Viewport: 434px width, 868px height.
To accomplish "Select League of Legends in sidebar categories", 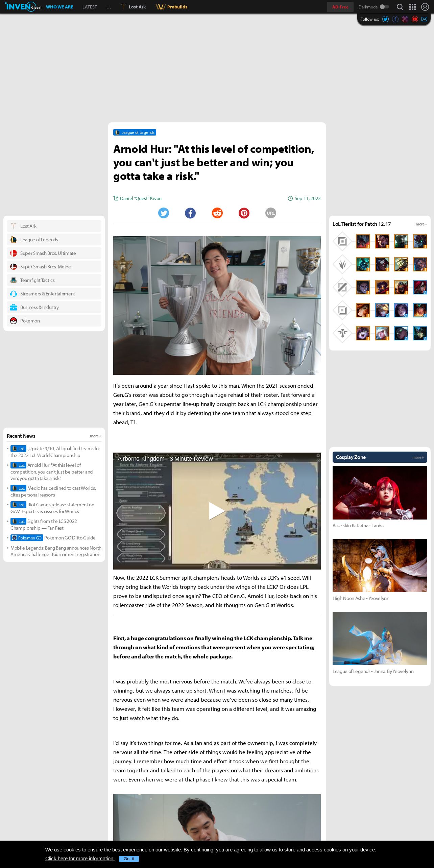I will [54, 240].
